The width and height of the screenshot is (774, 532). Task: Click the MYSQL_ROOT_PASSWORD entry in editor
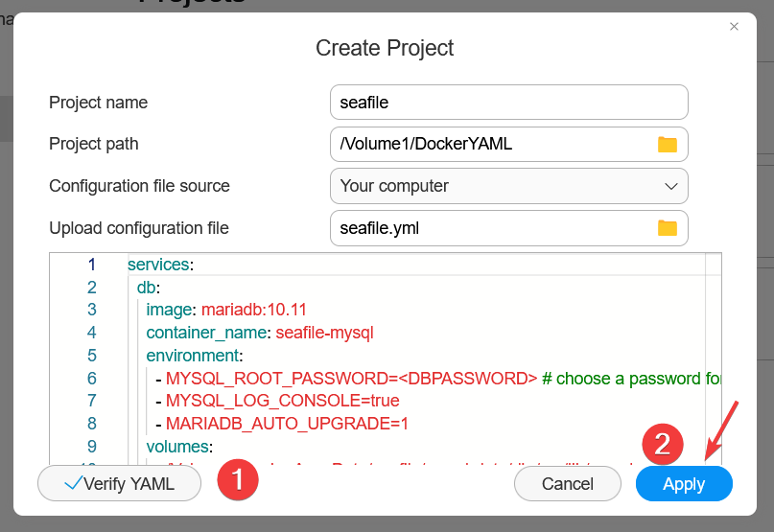tap(351, 379)
